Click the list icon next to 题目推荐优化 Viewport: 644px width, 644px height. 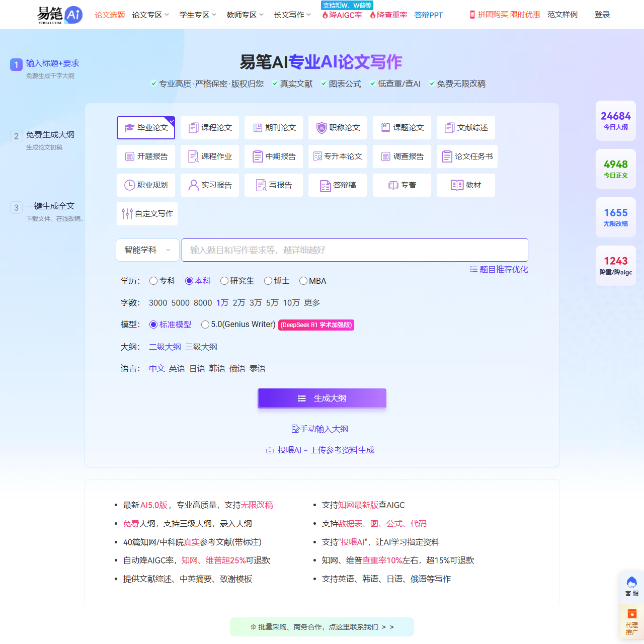473,269
